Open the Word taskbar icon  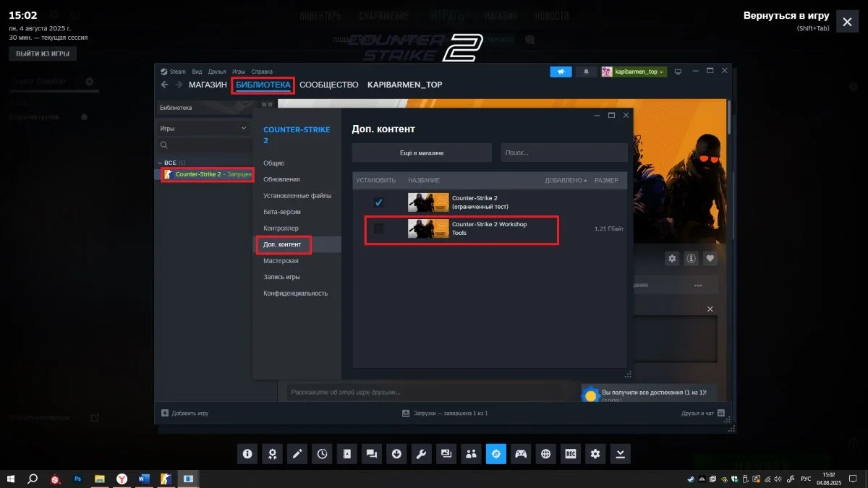142,479
